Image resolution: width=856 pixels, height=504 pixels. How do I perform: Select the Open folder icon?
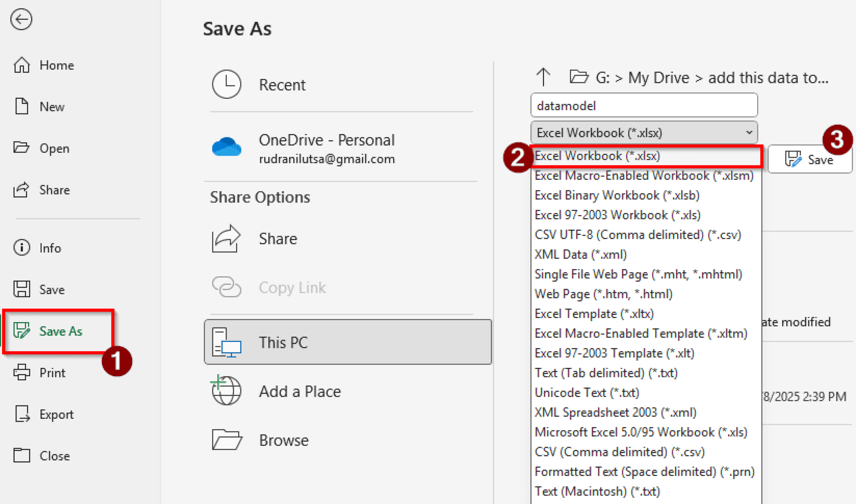[x=22, y=148]
